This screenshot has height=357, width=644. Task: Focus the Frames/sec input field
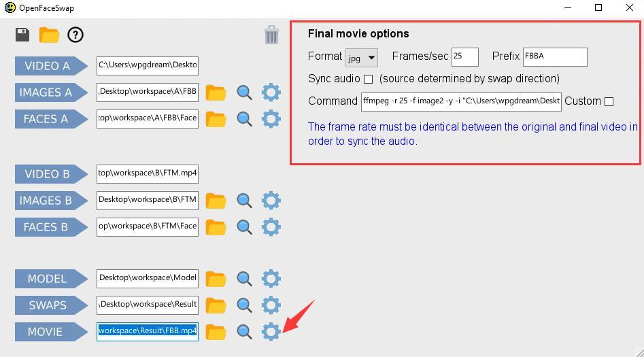tap(465, 56)
